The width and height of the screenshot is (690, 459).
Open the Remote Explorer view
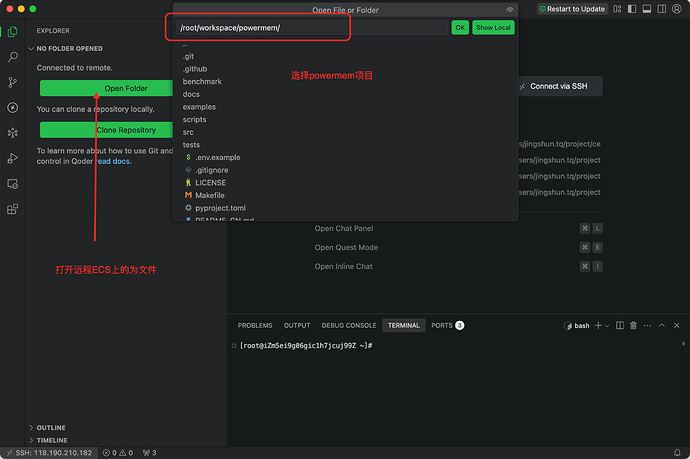(x=12, y=184)
